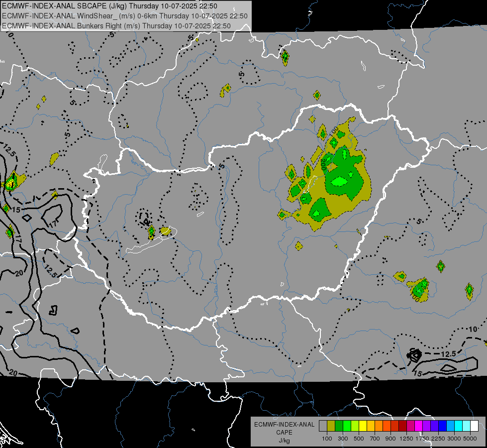The height and width of the screenshot is (448, 487).
Task: Select the brick red swatch above 900
Action: 395,426
